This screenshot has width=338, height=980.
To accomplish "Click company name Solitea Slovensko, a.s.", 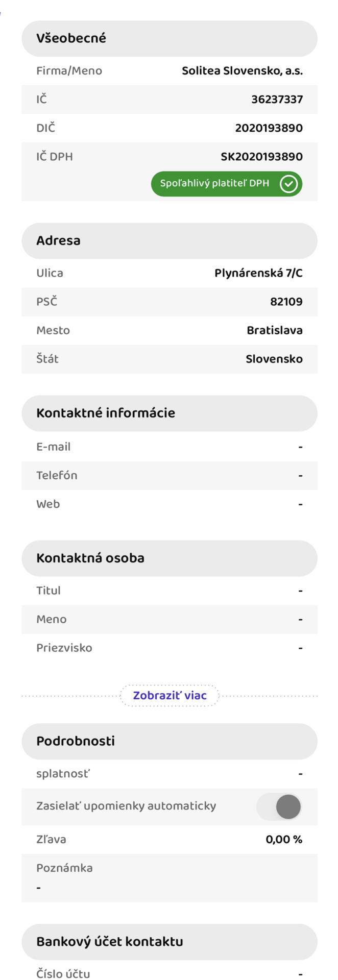I will [x=242, y=71].
